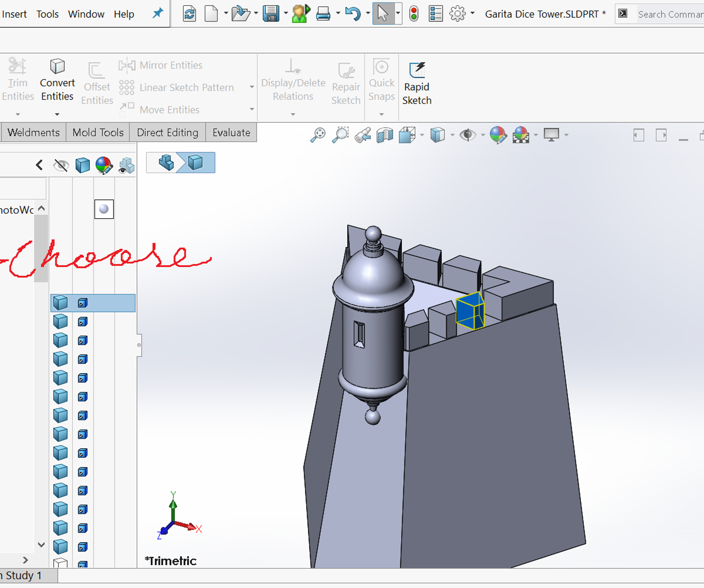Toggle the Section View icon

(x=385, y=135)
